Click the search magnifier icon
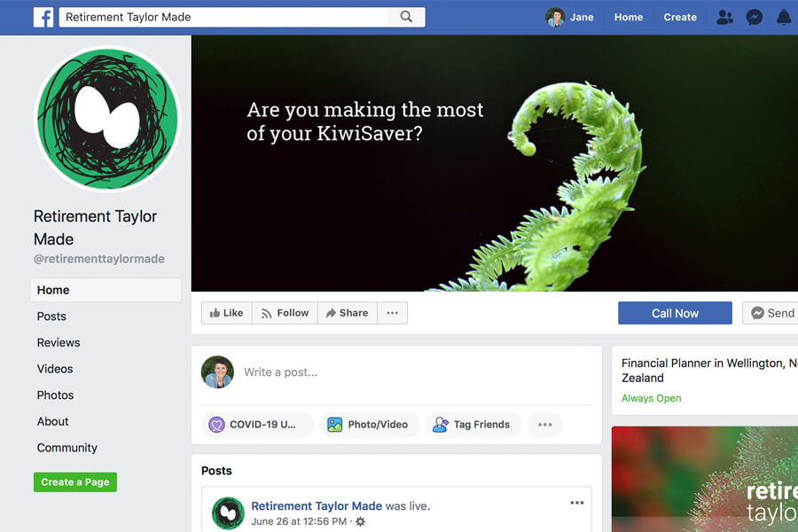 (406, 17)
